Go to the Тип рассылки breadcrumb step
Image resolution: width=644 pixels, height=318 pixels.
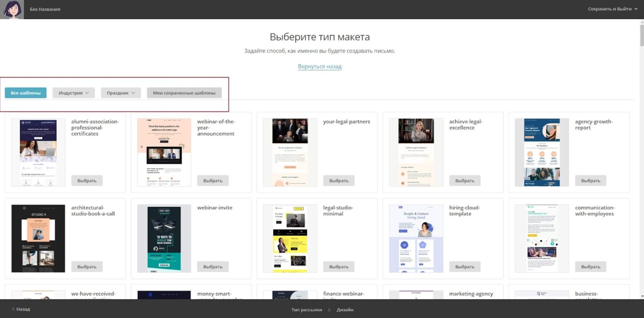pyautogui.click(x=307, y=310)
